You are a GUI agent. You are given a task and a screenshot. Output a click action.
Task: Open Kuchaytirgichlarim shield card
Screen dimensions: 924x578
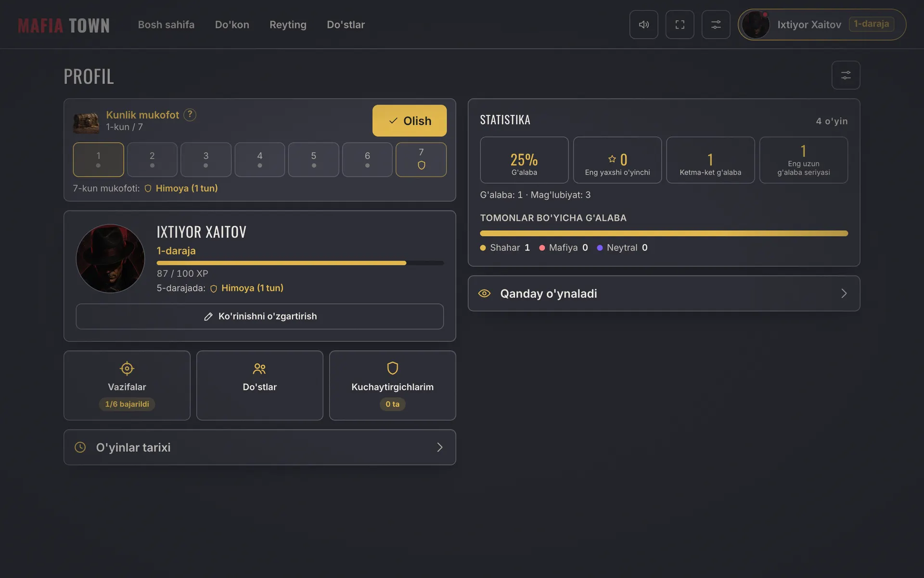(392, 385)
